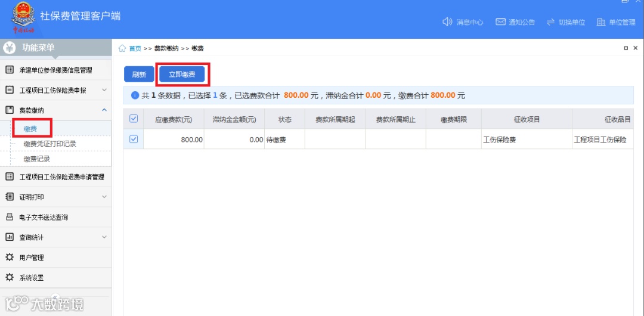
Task: Click 状态 column header
Action: point(284,120)
